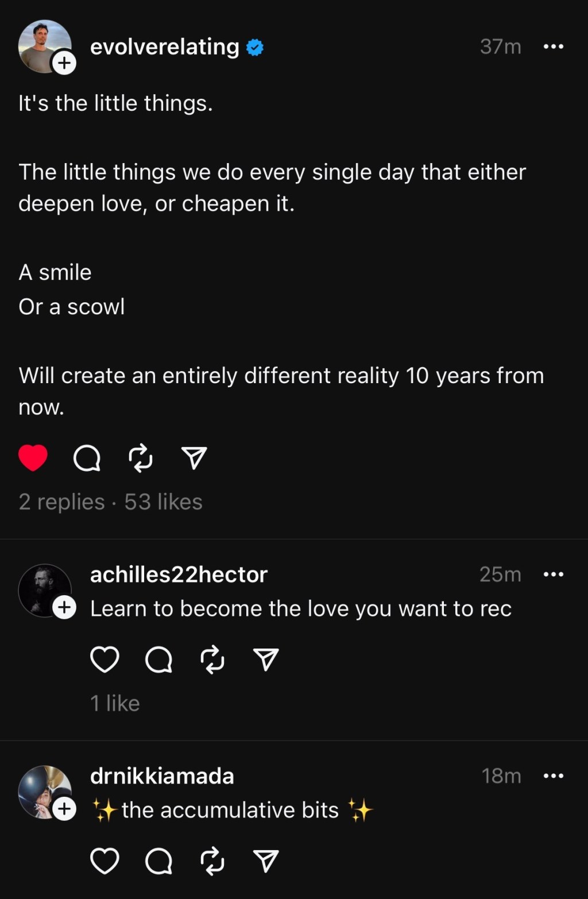
Task: Send drnikkiamada's reply with share icon
Action: click(265, 861)
